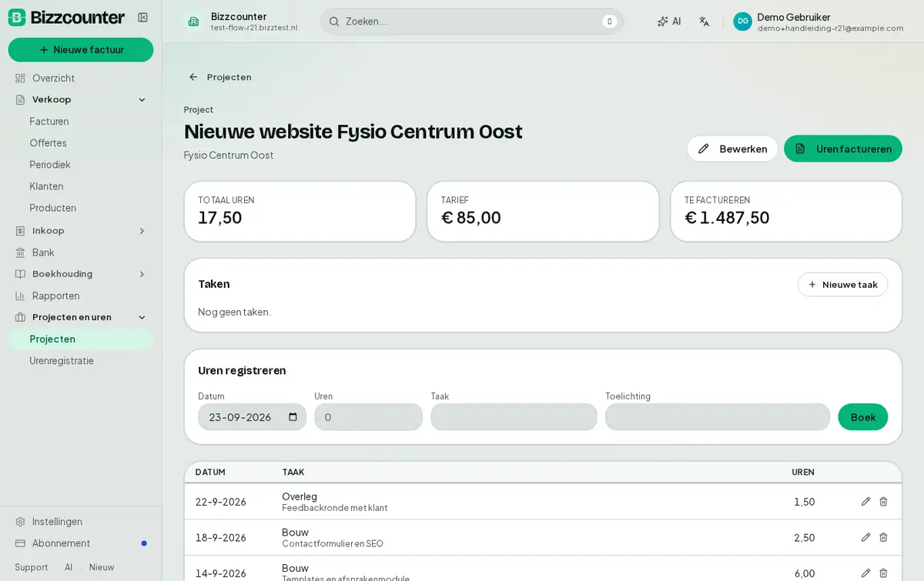Collapse Projecten en uren chevron
Image resolution: width=924 pixels, height=581 pixels.
[x=142, y=317]
